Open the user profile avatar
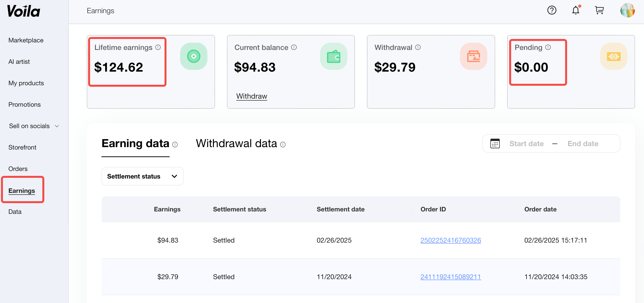 click(x=627, y=10)
